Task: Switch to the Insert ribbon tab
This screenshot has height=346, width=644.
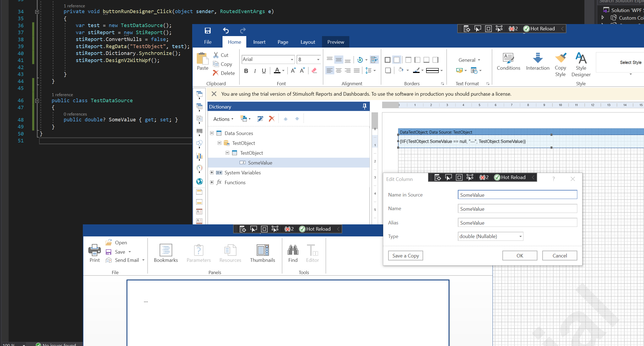Action: click(259, 42)
